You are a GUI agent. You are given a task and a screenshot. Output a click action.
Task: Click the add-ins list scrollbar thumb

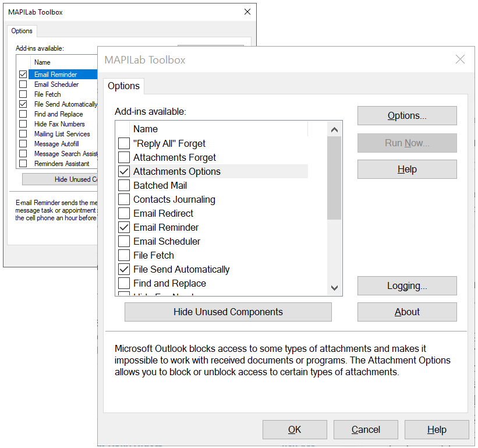pyautogui.click(x=334, y=178)
